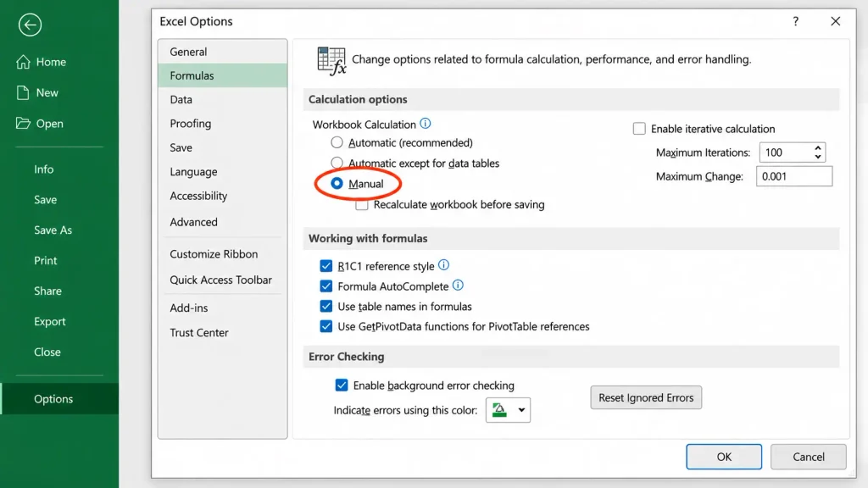Open the Proofing options category
The image size is (868, 488).
pyautogui.click(x=223, y=124)
